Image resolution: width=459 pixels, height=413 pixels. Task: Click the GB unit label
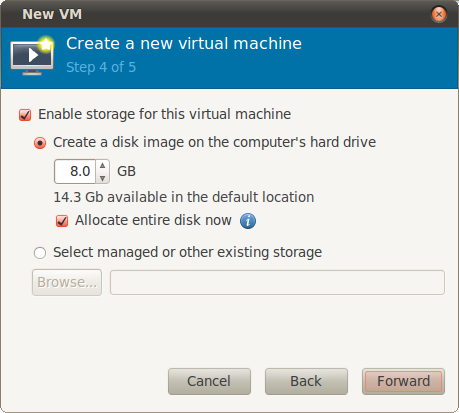click(126, 171)
